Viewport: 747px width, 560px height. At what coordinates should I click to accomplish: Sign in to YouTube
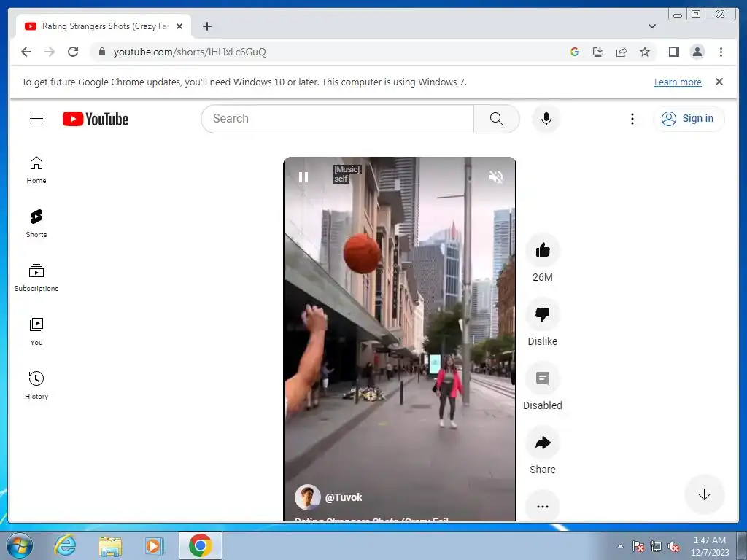pyautogui.click(x=689, y=119)
